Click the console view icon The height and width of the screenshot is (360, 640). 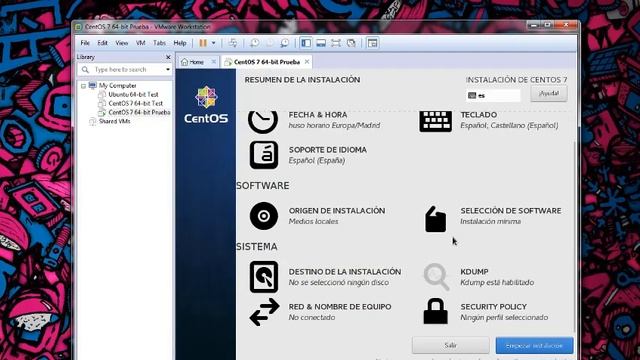(x=372, y=43)
